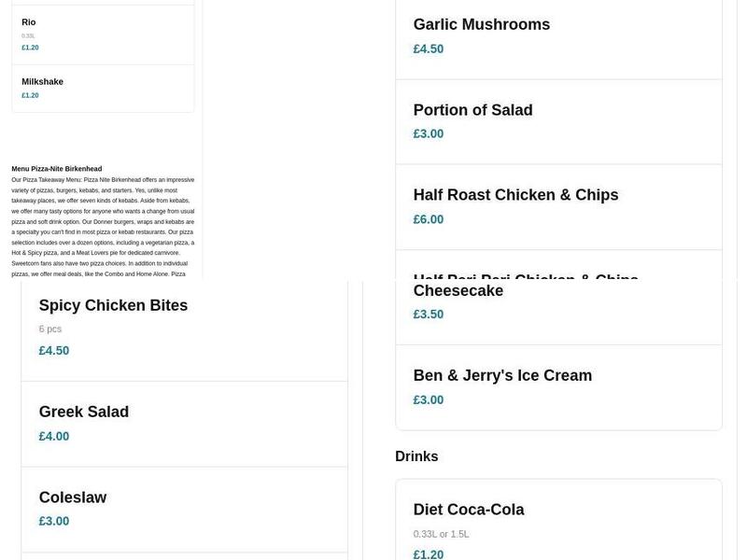Click the Portion of Salad card
The height and width of the screenshot is (560, 747).
tap(472, 109)
